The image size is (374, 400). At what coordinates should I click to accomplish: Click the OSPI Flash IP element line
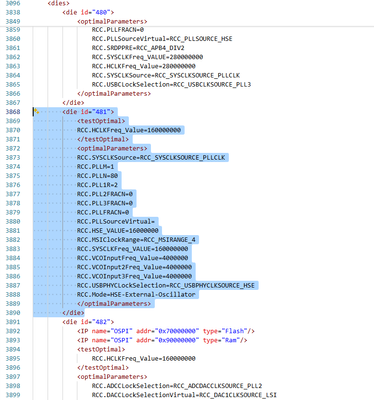pos(166,331)
